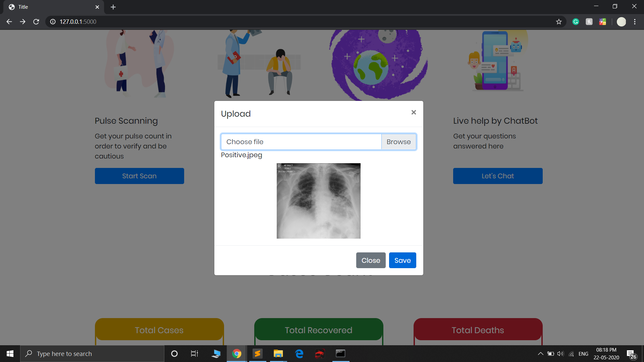Screen dimensions: 644x362
Task: Click the Choose file input field
Action: [301, 142]
